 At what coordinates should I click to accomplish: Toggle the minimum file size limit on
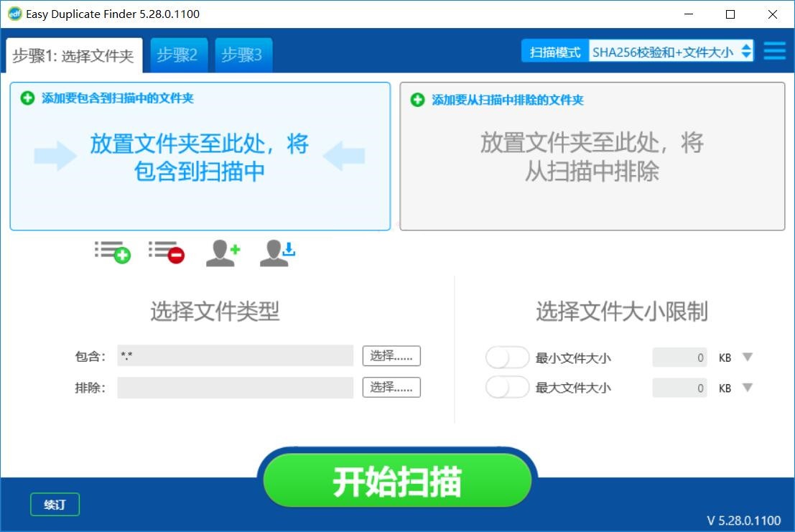pyautogui.click(x=508, y=357)
